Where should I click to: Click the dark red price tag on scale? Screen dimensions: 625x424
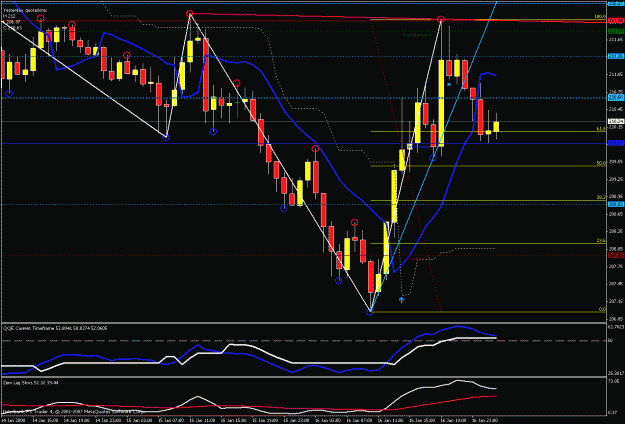tap(616, 255)
